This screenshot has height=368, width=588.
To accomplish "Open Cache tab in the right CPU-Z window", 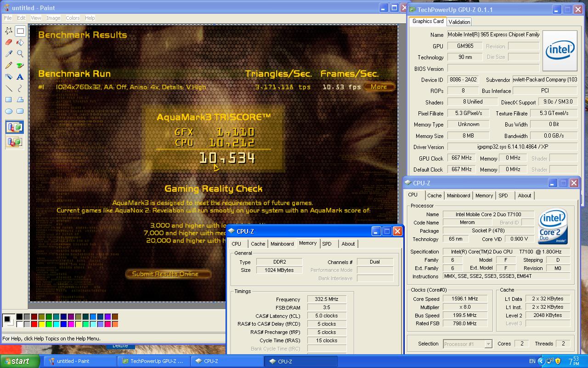I will point(434,195).
